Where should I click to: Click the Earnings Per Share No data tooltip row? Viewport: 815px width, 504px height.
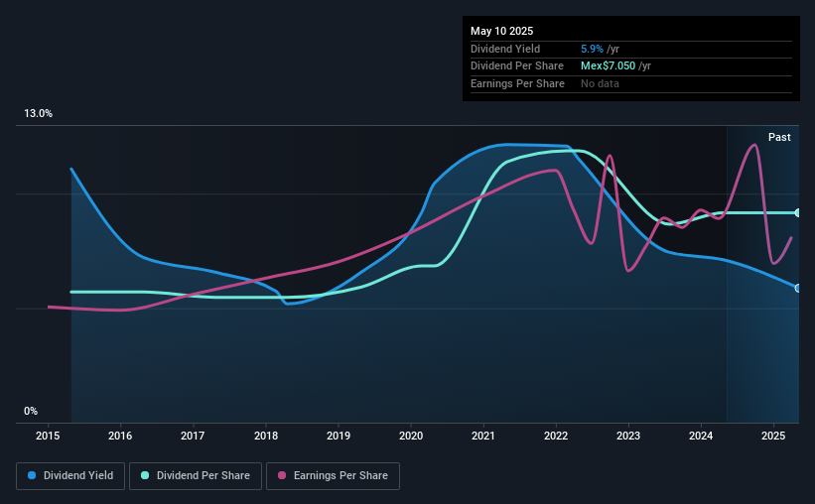pos(631,83)
